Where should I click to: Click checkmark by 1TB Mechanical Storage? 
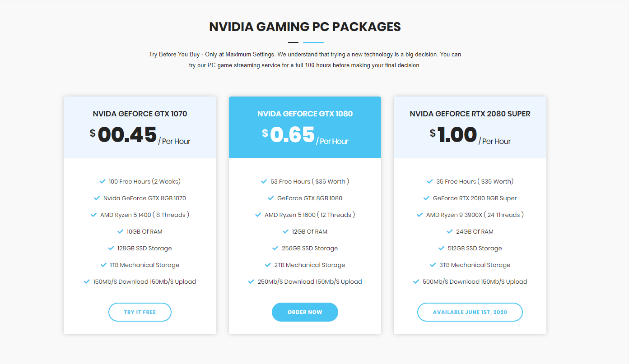pos(104,265)
